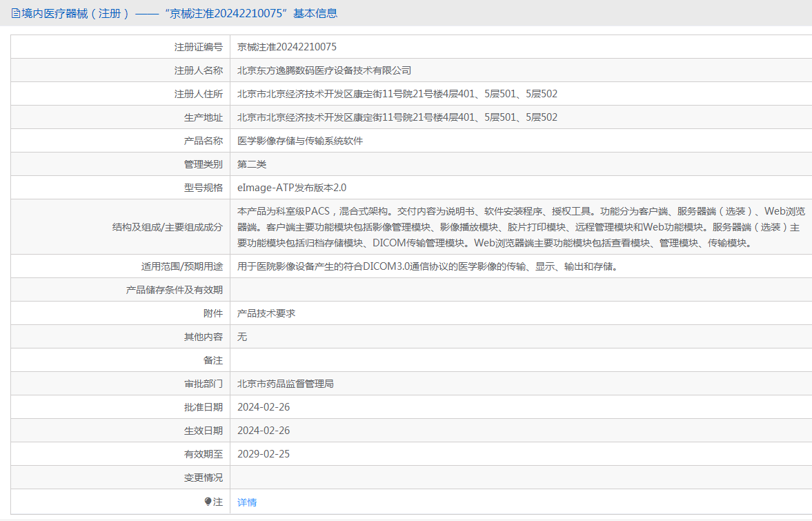Select model value eImage-ATP发布版本2.0

tap(292, 188)
